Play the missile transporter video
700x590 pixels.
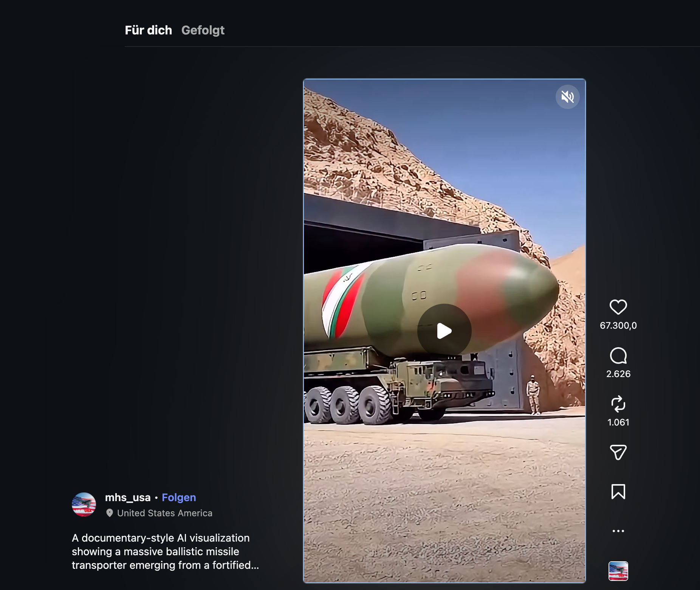click(x=444, y=331)
